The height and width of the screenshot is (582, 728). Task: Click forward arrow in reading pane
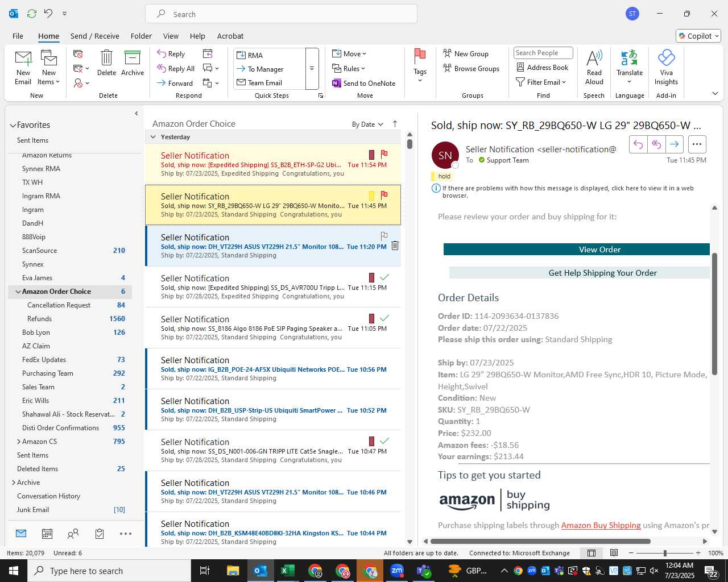674,144
